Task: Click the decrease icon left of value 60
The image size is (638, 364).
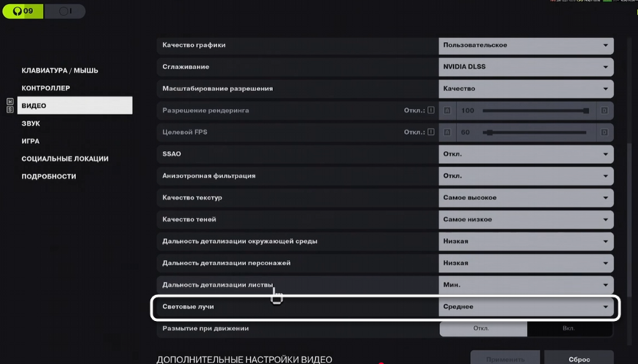Action: (x=448, y=132)
